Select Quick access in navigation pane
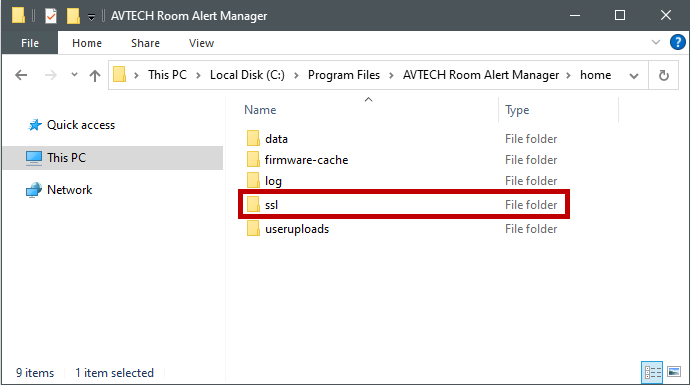 (x=81, y=125)
